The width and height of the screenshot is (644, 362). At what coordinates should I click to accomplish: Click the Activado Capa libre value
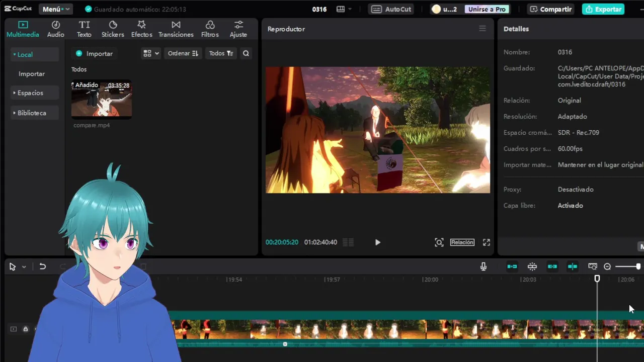point(571,206)
